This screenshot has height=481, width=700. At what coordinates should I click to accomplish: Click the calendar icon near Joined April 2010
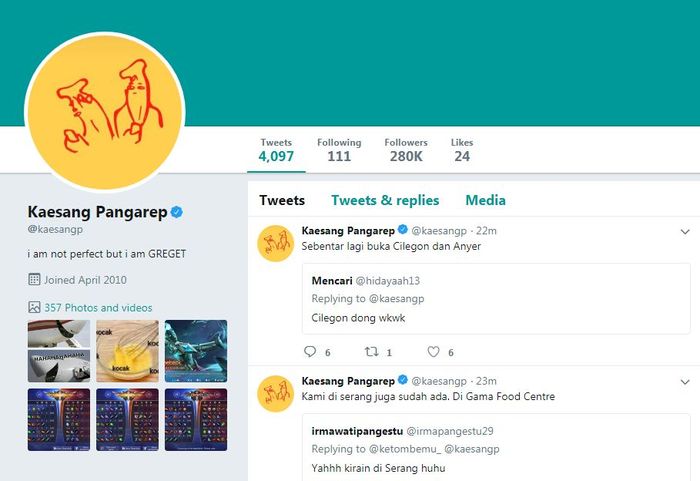click(34, 280)
